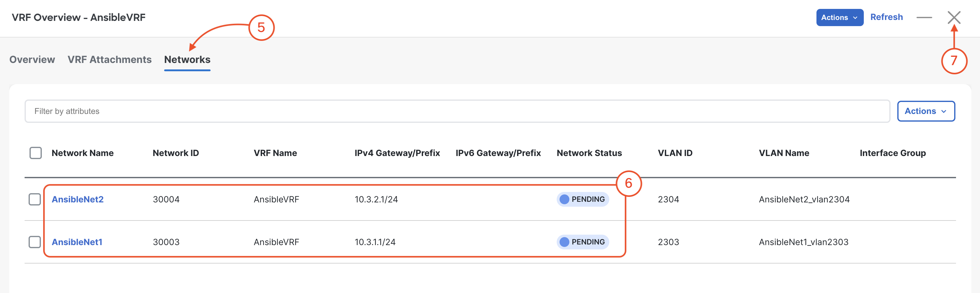Image resolution: width=980 pixels, height=293 pixels.
Task: Sort by VLAN ID column header
Action: [x=675, y=153]
